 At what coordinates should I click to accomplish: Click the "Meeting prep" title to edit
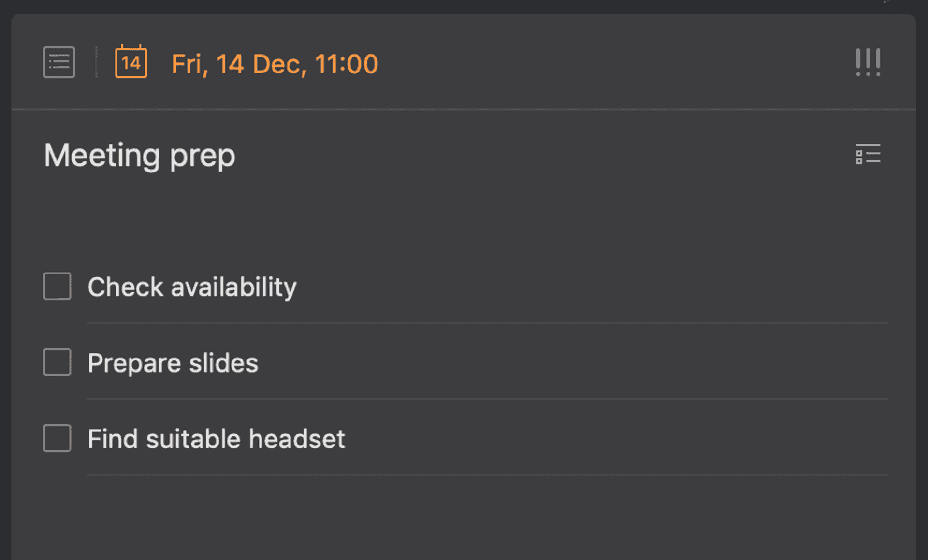pyautogui.click(x=139, y=155)
